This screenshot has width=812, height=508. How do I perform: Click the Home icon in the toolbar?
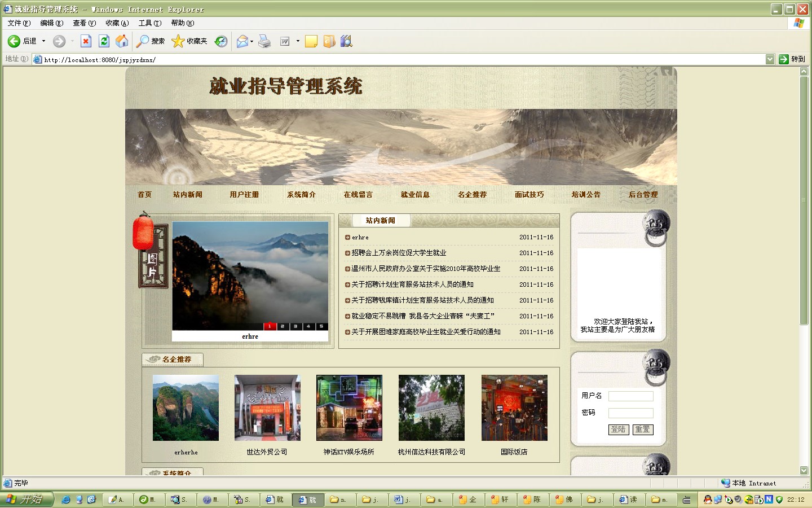pos(122,41)
